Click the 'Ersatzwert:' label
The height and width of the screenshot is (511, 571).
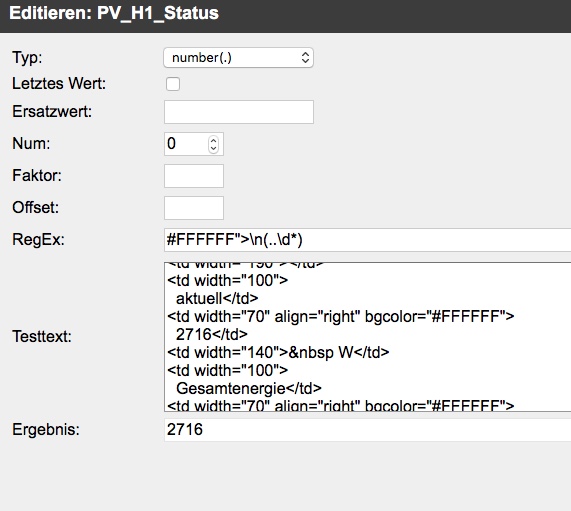click(x=52, y=111)
